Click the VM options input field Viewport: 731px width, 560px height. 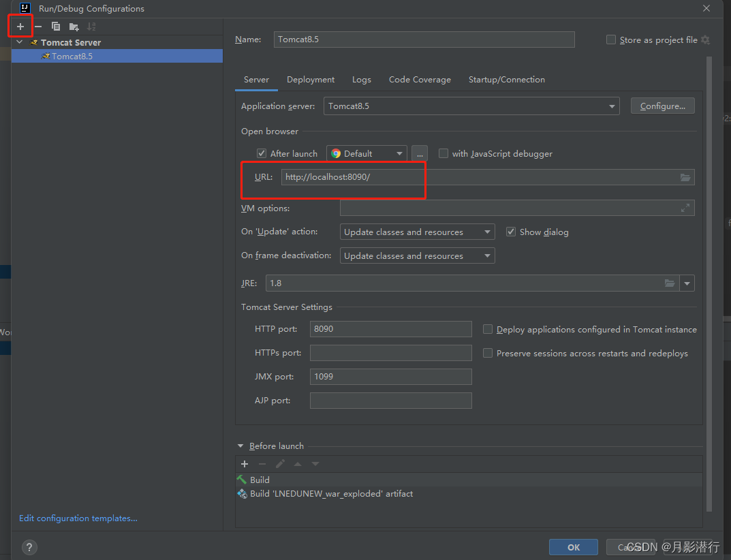click(517, 208)
